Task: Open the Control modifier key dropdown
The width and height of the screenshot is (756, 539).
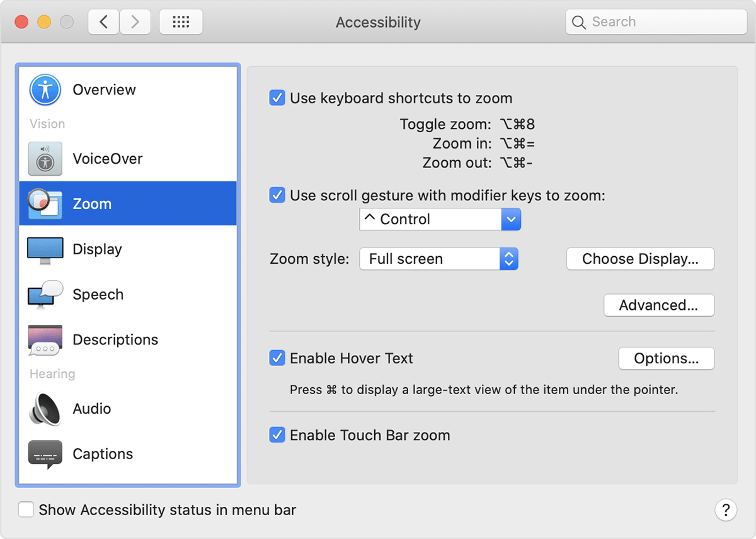Action: click(440, 220)
